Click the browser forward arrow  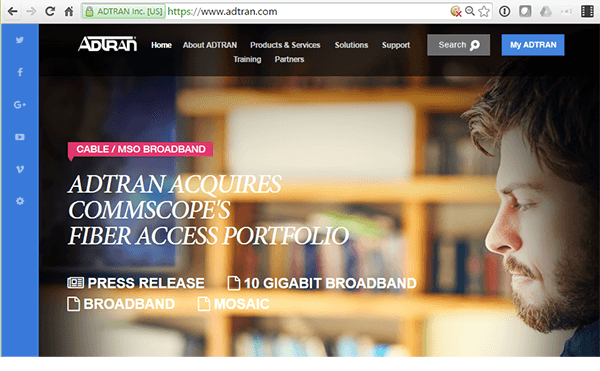pos(31,11)
